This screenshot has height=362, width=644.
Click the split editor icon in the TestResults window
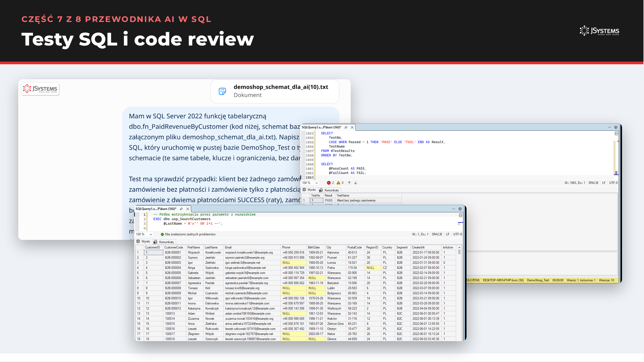click(x=616, y=133)
